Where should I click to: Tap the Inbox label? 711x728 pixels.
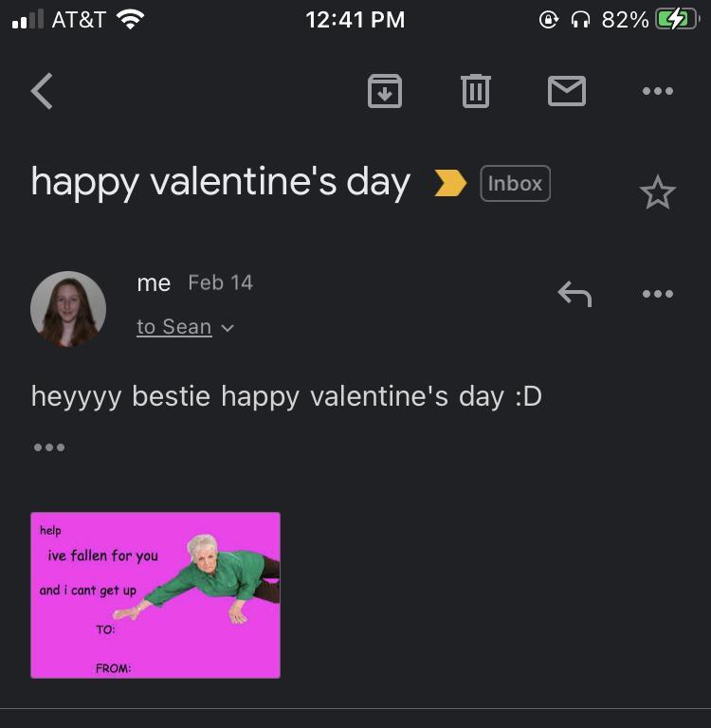click(x=515, y=183)
